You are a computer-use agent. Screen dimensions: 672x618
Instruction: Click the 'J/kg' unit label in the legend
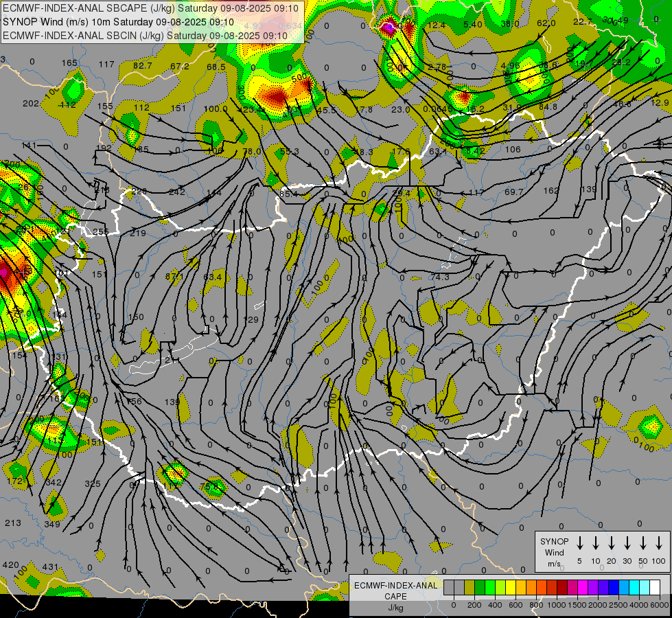click(395, 608)
